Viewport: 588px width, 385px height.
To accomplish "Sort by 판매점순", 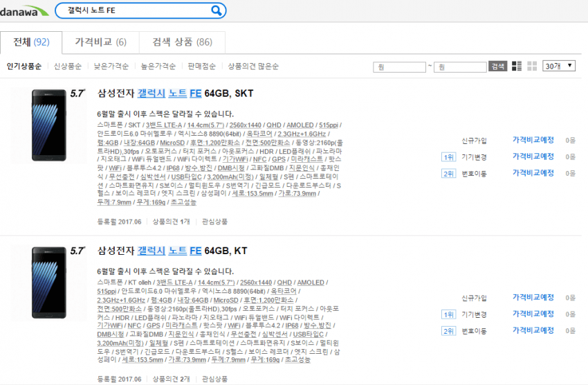I will 202,66.
